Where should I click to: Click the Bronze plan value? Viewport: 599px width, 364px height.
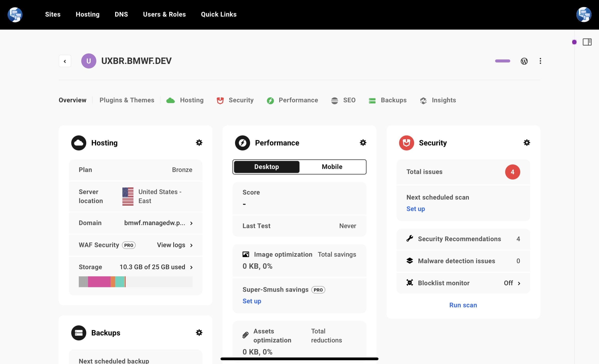pyautogui.click(x=182, y=170)
